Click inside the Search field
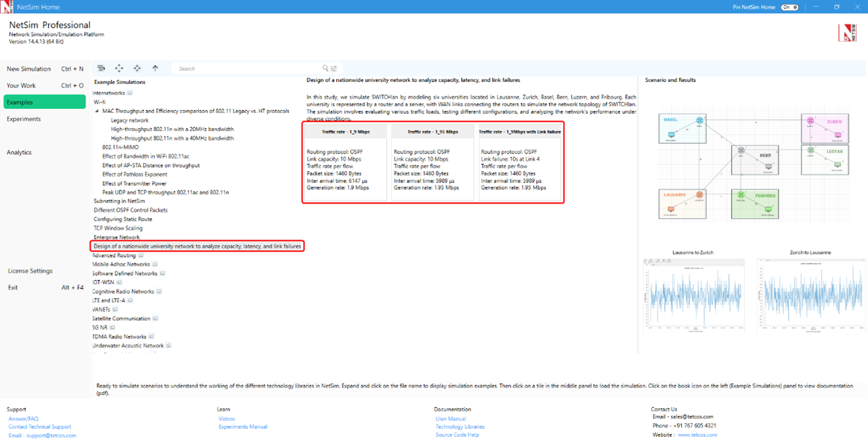The width and height of the screenshot is (868, 442). 249,69
